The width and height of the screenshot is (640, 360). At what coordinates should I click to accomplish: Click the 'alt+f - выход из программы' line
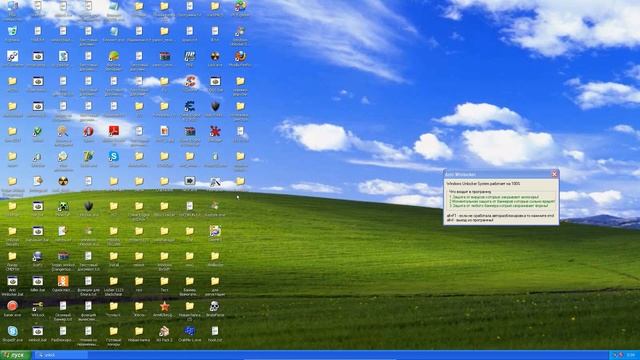[x=470, y=220]
